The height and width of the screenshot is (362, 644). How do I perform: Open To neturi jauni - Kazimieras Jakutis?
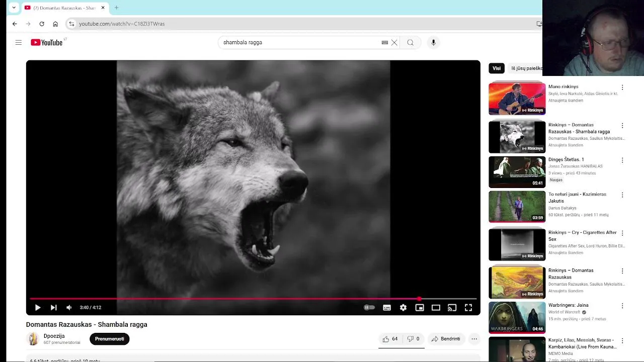(577, 198)
